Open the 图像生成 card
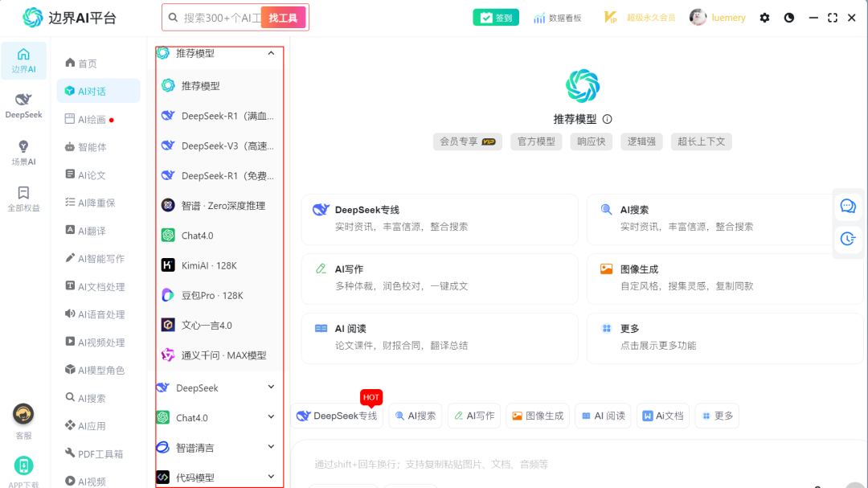The height and width of the screenshot is (488, 868). (x=725, y=278)
